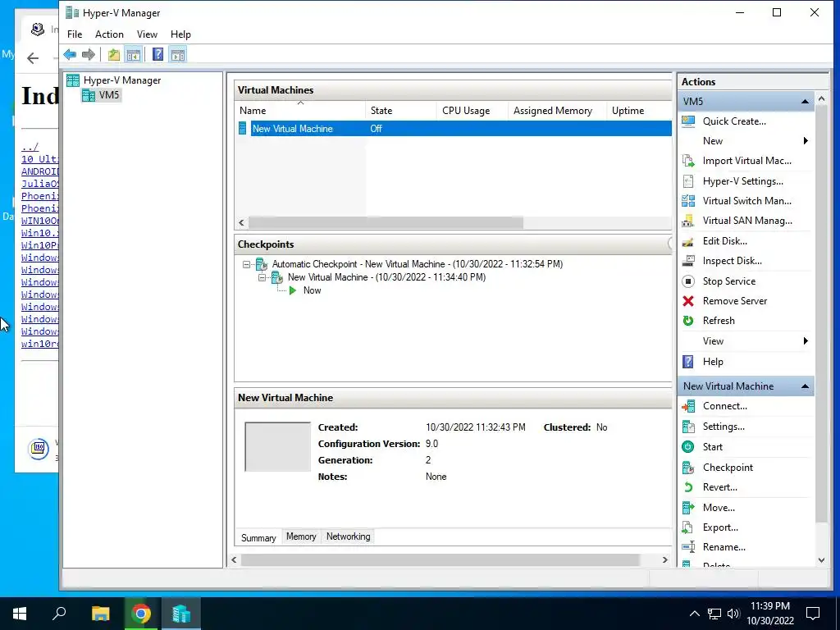The width and height of the screenshot is (840, 630).
Task: Click the Up one level folder icon
Action: 113,55
